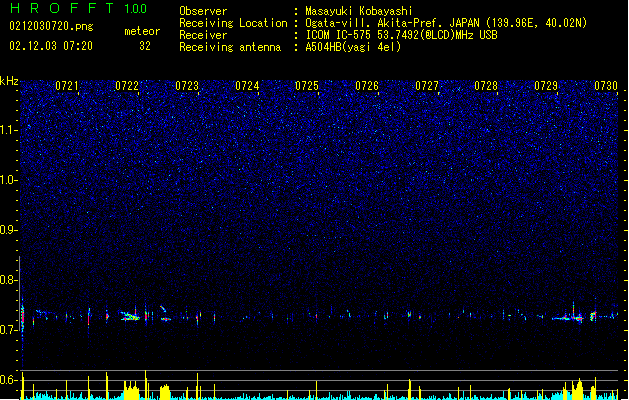Click antenna value A504HB(yagi 4el)
The width and height of the screenshot is (629, 400).
coord(353,47)
